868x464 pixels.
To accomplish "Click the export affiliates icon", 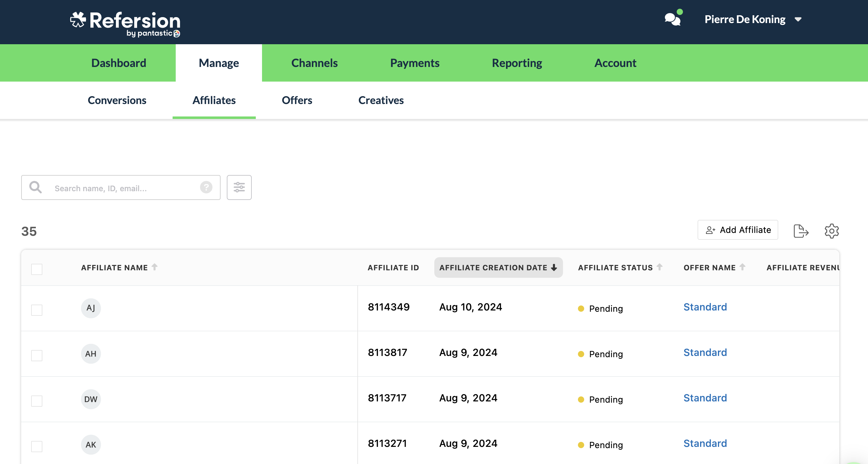I will (801, 231).
